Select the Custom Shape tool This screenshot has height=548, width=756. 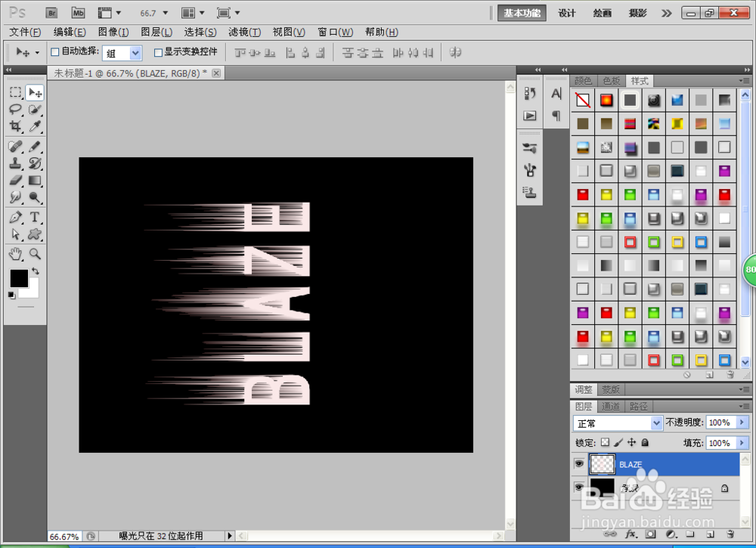click(35, 234)
